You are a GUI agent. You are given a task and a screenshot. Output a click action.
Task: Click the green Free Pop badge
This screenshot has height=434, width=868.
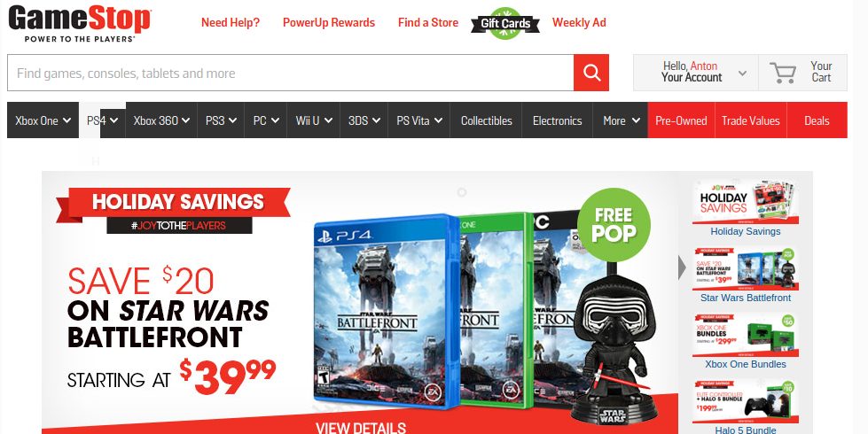[x=614, y=224]
